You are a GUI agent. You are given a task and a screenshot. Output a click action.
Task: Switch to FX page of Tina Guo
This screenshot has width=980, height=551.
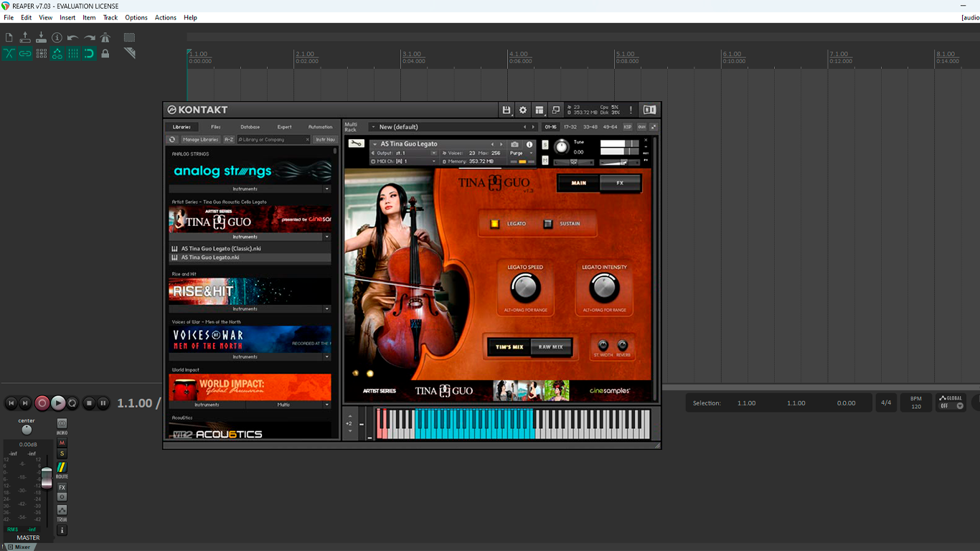pyautogui.click(x=620, y=183)
